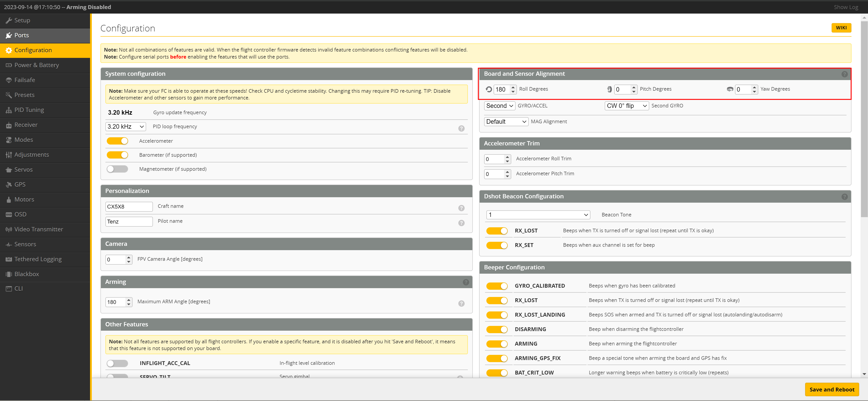Image resolution: width=868 pixels, height=401 pixels.
Task: Click help icon in Board and Sensor Alignment header
Action: 844,74
